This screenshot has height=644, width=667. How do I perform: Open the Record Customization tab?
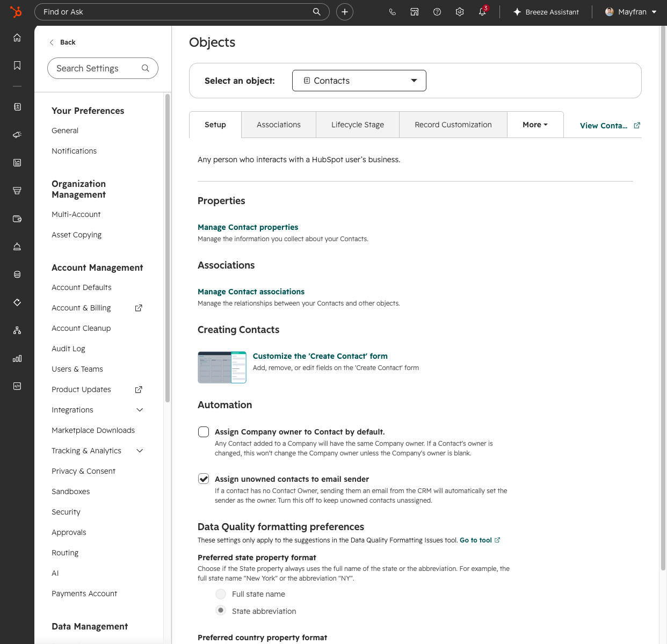[453, 125]
